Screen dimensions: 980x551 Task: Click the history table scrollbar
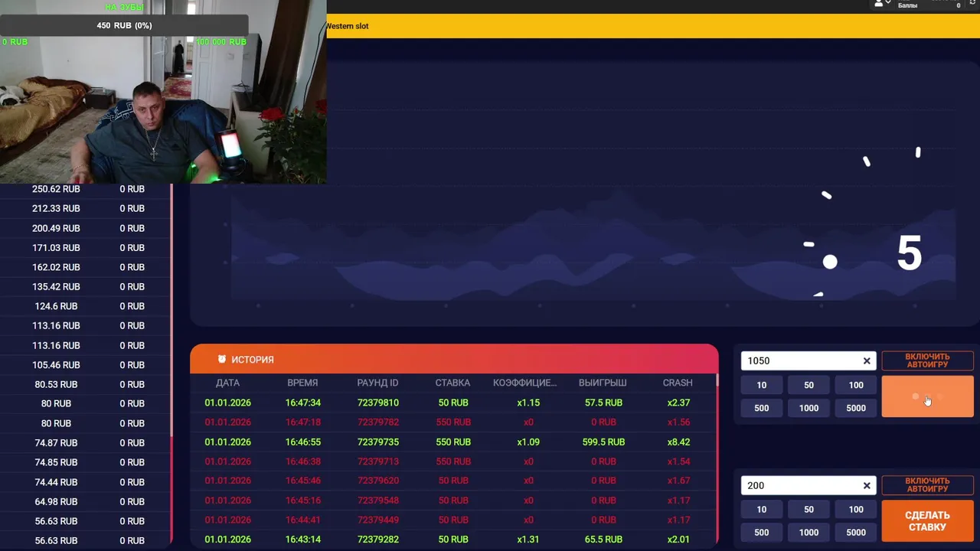pos(717,459)
